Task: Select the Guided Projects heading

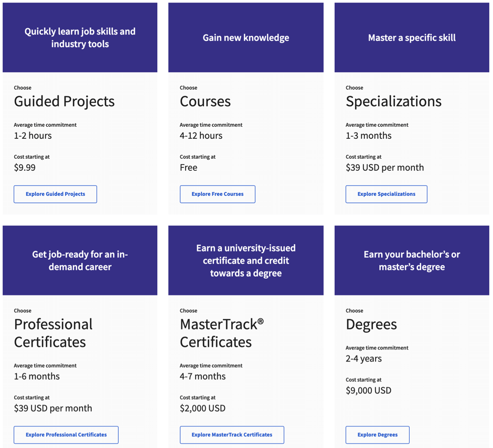Action: point(64,102)
